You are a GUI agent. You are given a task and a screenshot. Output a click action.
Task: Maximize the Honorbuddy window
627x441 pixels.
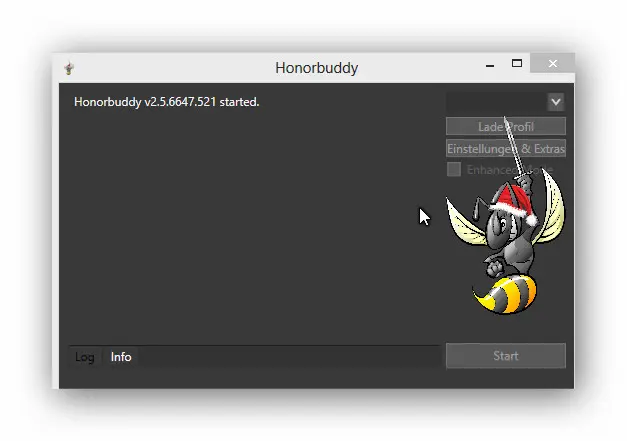(x=517, y=65)
